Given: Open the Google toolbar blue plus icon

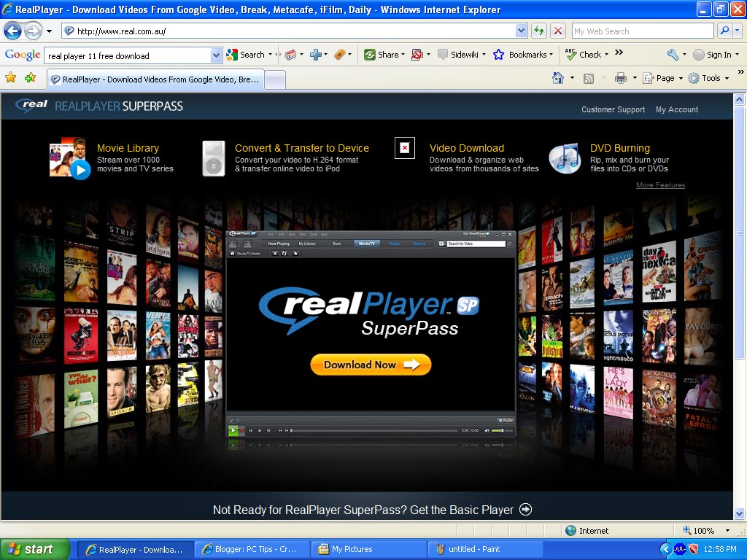Looking at the screenshot, I should point(315,55).
